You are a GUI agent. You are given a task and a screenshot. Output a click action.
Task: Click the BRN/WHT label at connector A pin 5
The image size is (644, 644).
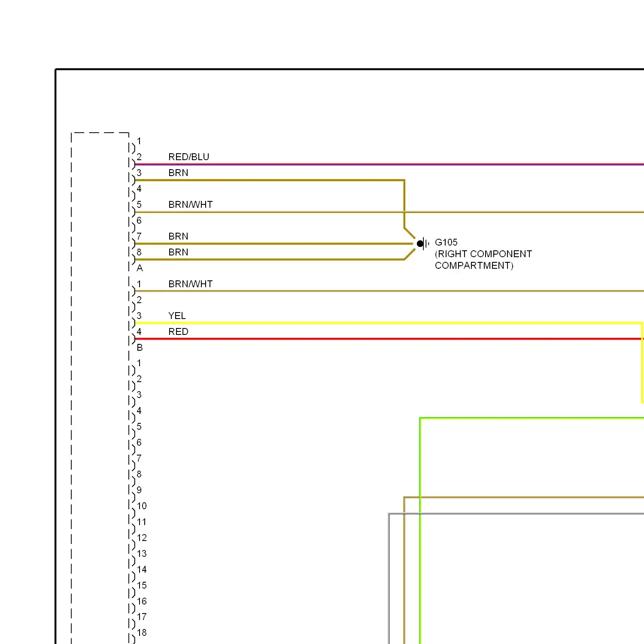pos(190,205)
